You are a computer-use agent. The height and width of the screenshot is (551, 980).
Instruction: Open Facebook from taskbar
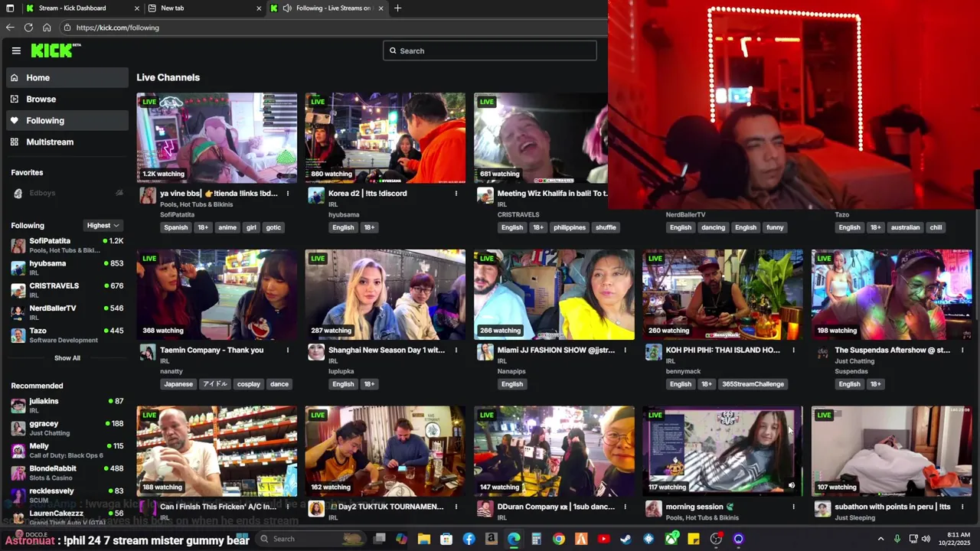pyautogui.click(x=469, y=539)
